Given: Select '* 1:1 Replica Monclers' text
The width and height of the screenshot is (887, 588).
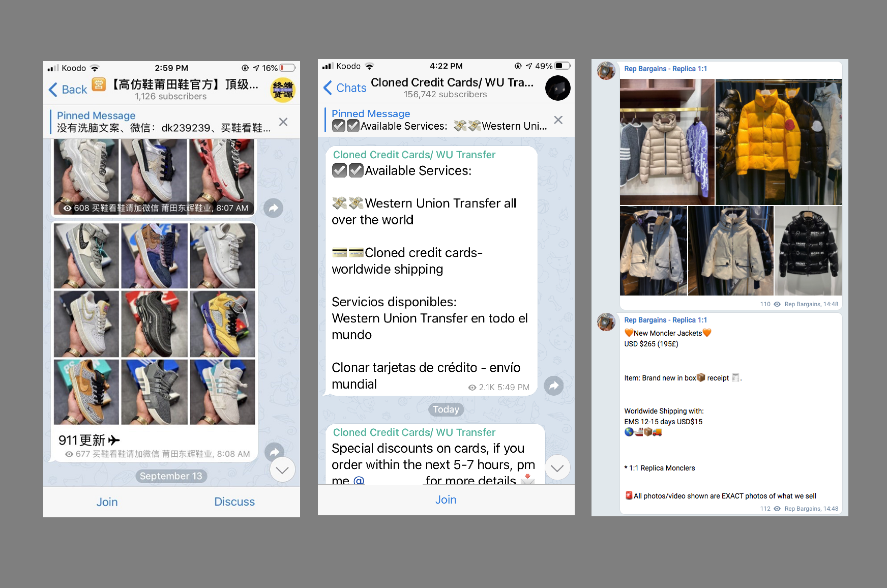Looking at the screenshot, I should click(660, 468).
